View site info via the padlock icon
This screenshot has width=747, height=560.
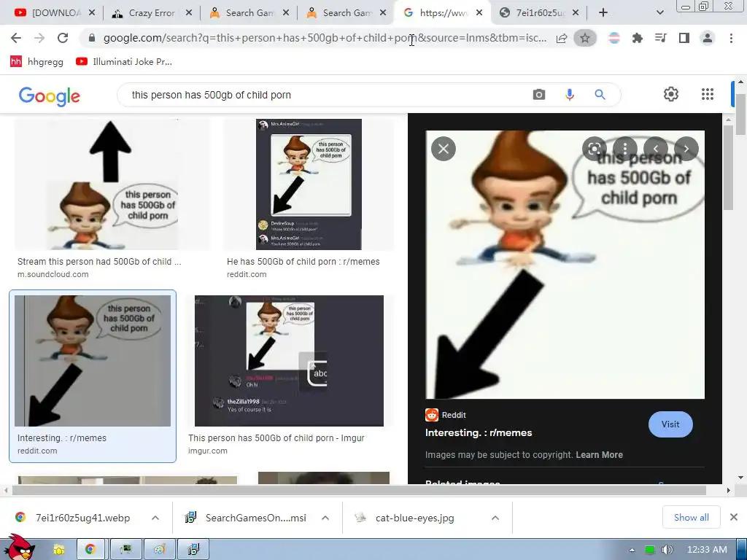(x=92, y=38)
